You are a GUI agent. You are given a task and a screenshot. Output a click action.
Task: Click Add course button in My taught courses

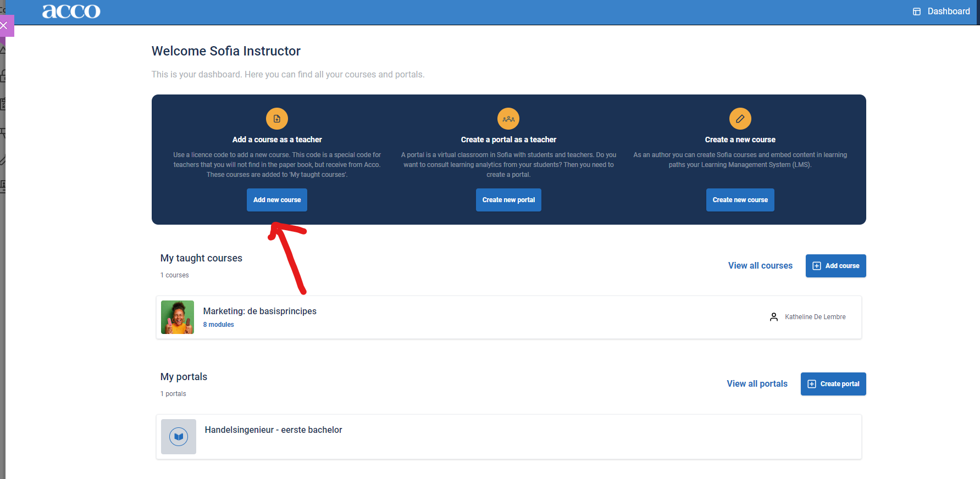pos(836,266)
